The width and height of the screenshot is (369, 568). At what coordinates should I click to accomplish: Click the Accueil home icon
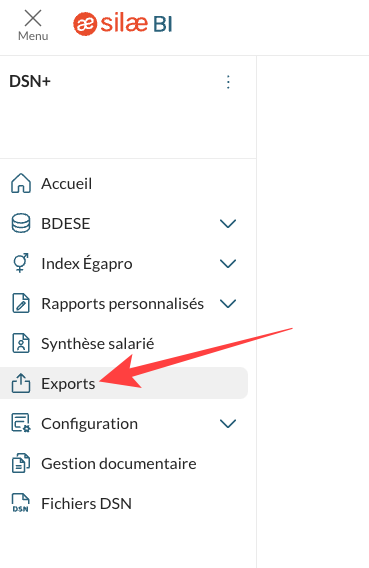pos(21,183)
